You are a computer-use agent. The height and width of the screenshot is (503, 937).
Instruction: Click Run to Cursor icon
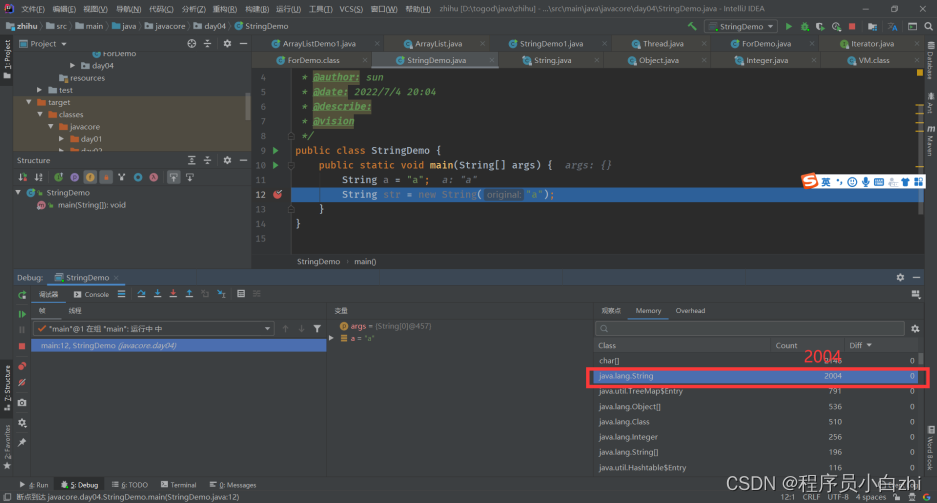pyautogui.click(x=221, y=294)
